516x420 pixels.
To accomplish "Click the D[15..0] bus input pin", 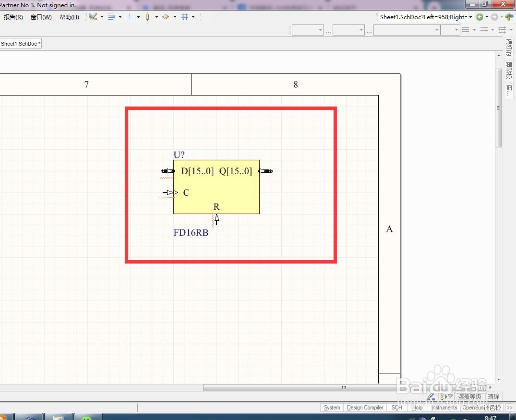I will 168,171.
